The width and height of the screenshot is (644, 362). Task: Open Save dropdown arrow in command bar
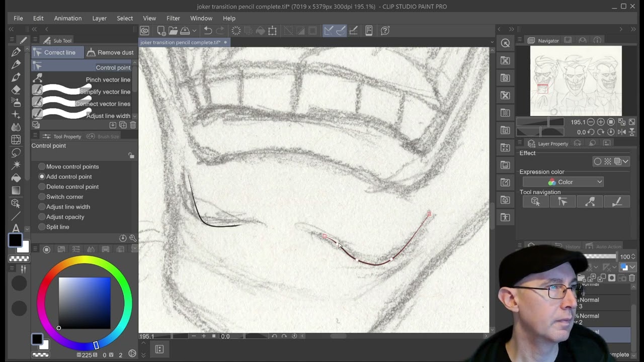pos(194,31)
